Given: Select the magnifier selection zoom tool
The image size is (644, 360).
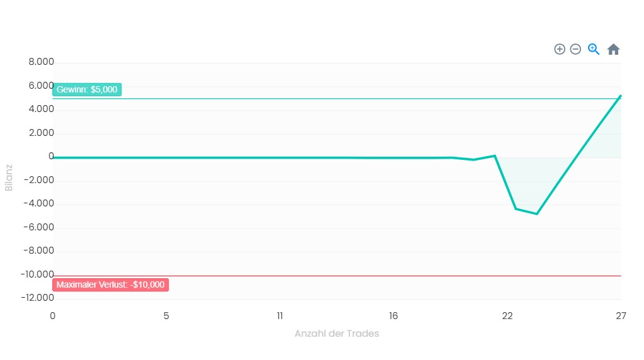Looking at the screenshot, I should click(594, 49).
